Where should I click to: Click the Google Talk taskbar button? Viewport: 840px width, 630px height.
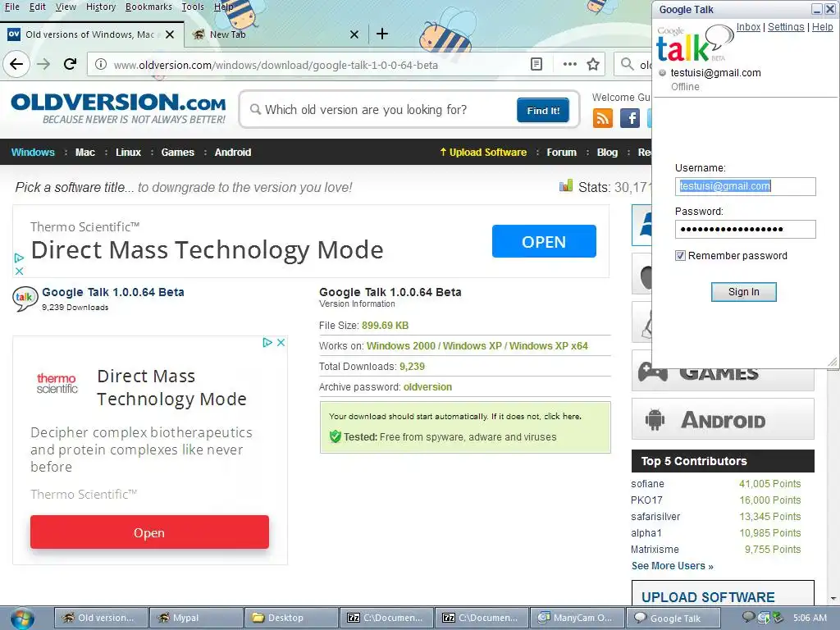(672, 618)
